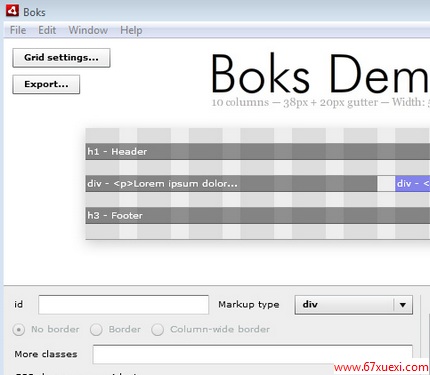This screenshot has width=430, height=375.
Task: Click the Export button
Action: 46,84
